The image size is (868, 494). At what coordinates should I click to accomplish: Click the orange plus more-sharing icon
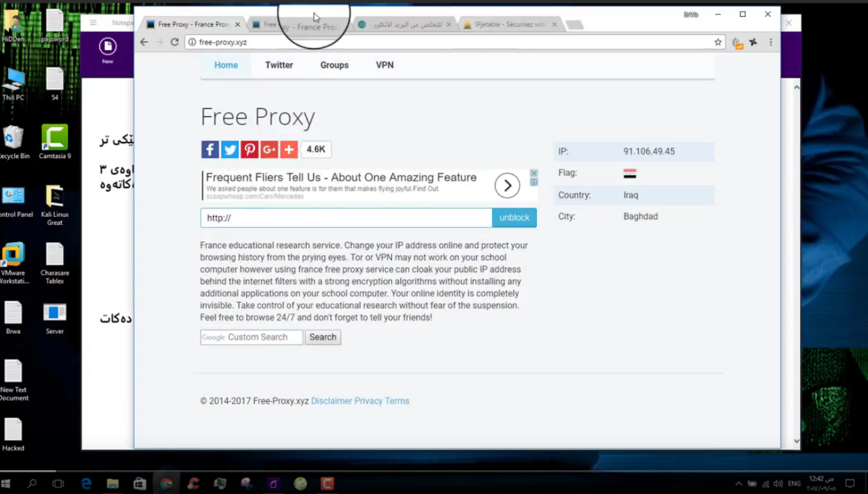(289, 150)
